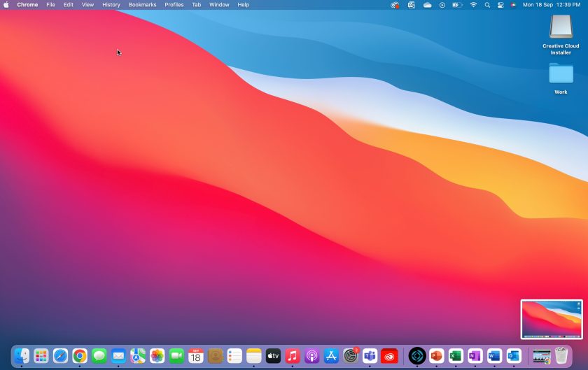Open the Photos app in dock
This screenshot has height=370, width=588.
pyautogui.click(x=157, y=356)
